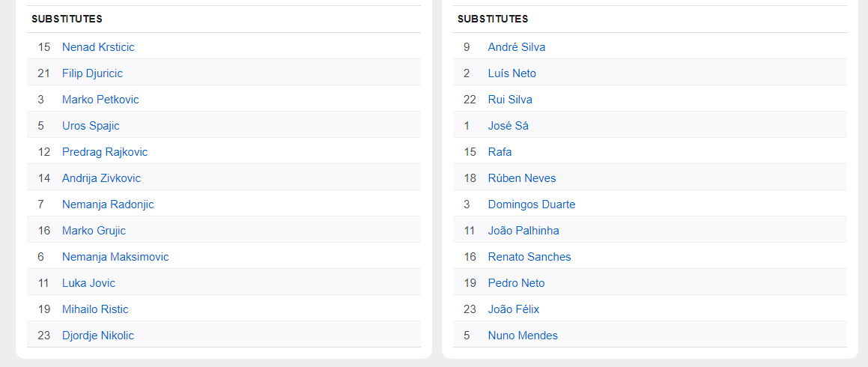868x367 pixels.
Task: Select Uros Spajic in substitutes list
Action: click(x=91, y=126)
